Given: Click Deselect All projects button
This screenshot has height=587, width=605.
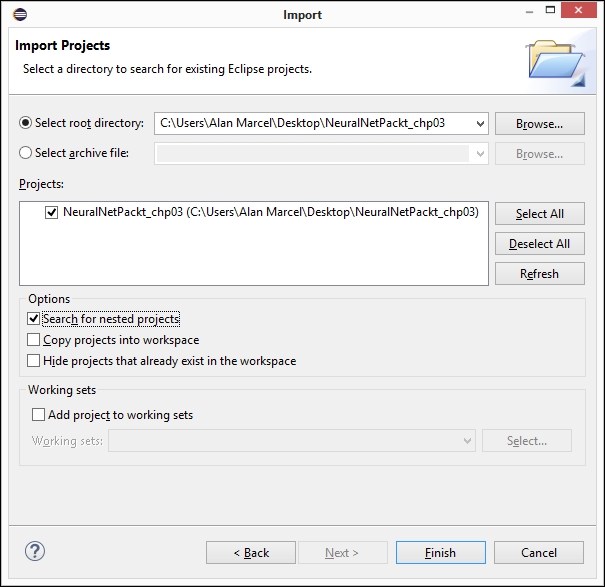Looking at the screenshot, I should [x=539, y=244].
